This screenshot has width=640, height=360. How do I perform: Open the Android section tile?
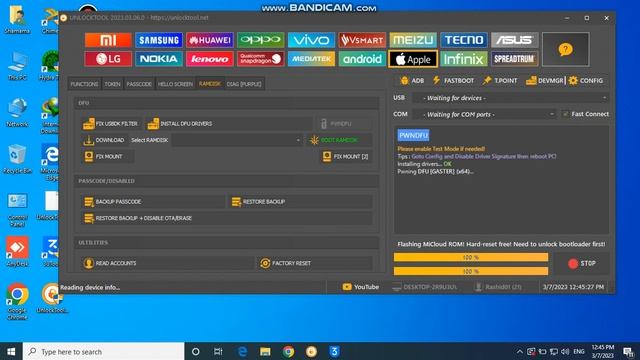tap(362, 59)
